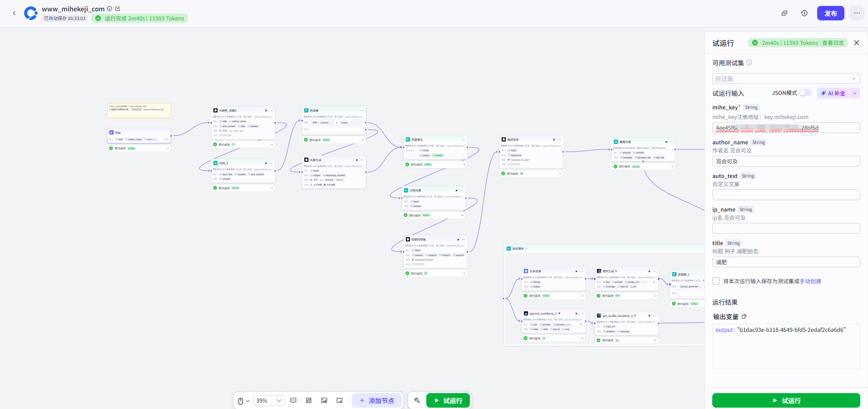Click the duplicate workflow icon in header
Screen dimensions: 868x409
click(x=784, y=13)
